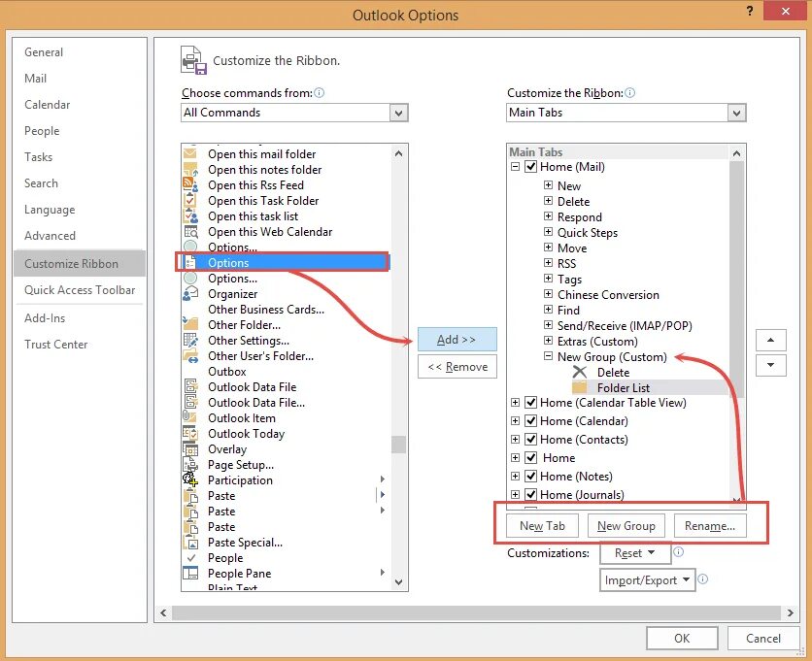Viewport: 812px width, 661px height.
Task: Select the Other Business Cards command icon
Action: 190,310
